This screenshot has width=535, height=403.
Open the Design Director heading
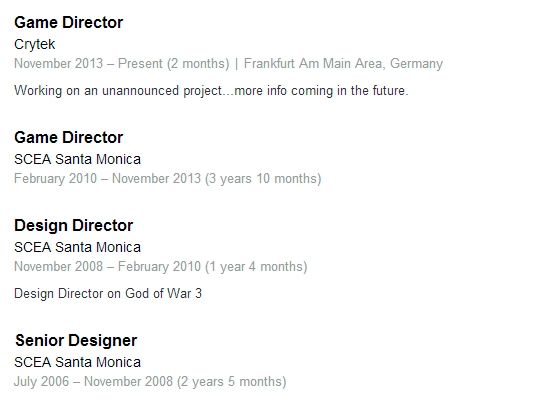74,226
